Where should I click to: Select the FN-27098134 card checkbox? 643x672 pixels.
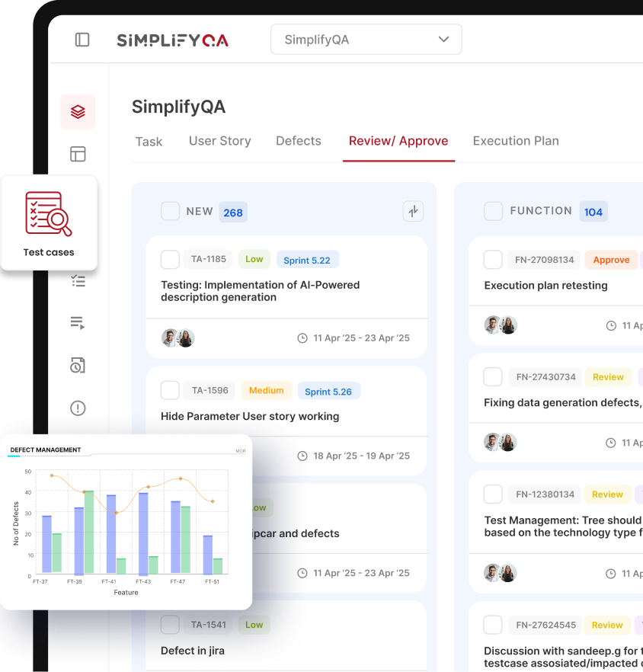point(493,260)
